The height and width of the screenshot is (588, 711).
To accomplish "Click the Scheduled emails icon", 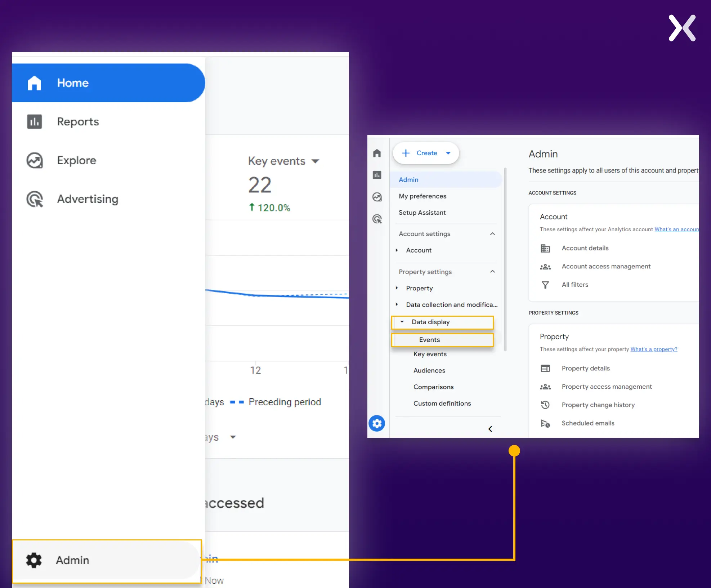I will coord(545,423).
